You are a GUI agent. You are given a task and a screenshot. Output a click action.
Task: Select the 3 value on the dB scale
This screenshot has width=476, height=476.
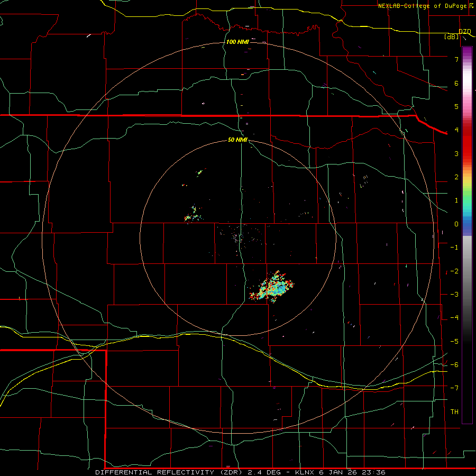coord(456,153)
